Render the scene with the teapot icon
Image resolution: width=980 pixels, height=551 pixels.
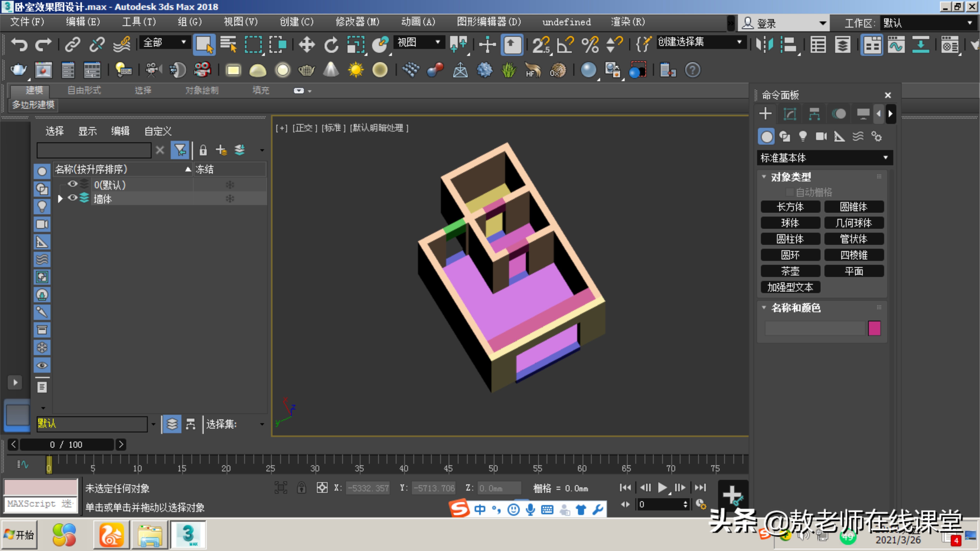(x=19, y=70)
